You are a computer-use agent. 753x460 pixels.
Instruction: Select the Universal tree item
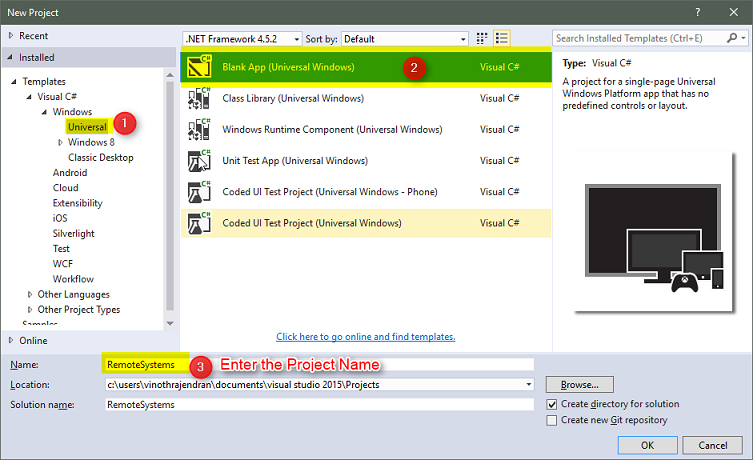pyautogui.click(x=87, y=127)
